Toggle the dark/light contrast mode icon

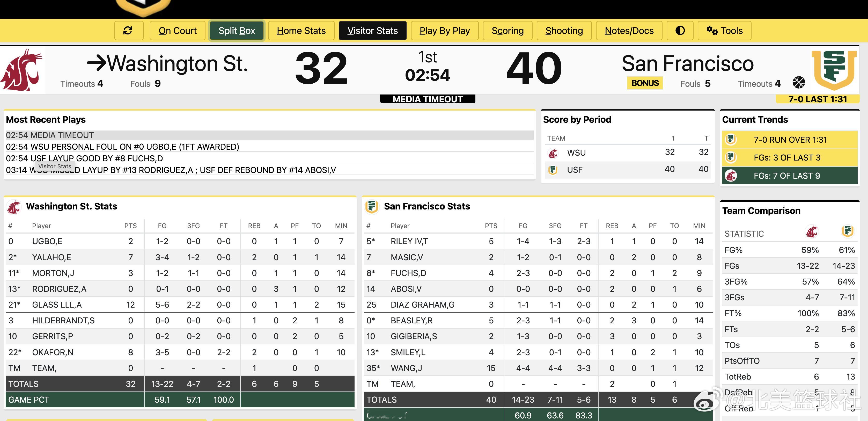[680, 31]
